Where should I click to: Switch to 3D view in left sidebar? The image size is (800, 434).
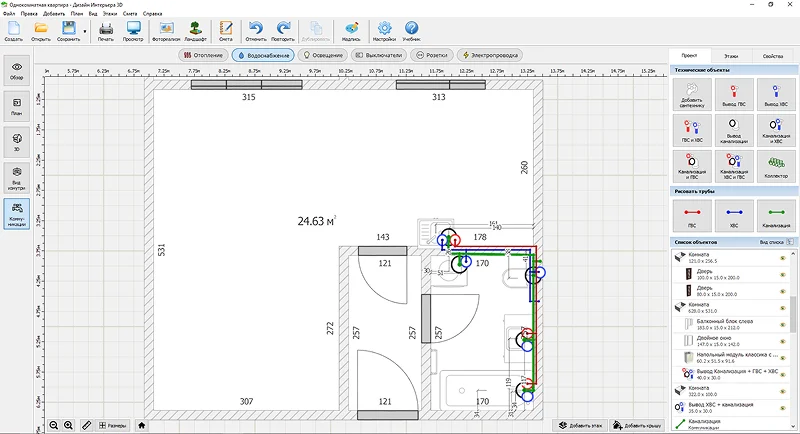tap(17, 142)
